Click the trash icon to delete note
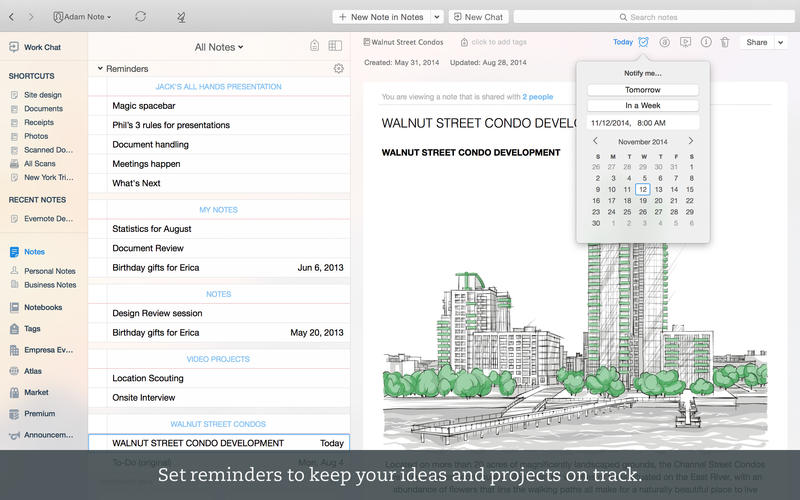800x500 pixels. [x=725, y=42]
